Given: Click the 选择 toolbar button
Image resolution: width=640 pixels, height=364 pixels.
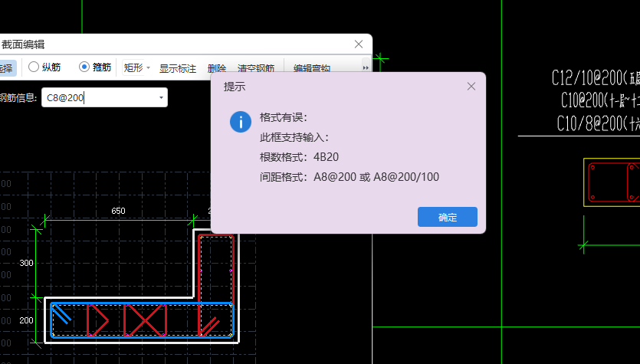Looking at the screenshot, I should point(8,67).
